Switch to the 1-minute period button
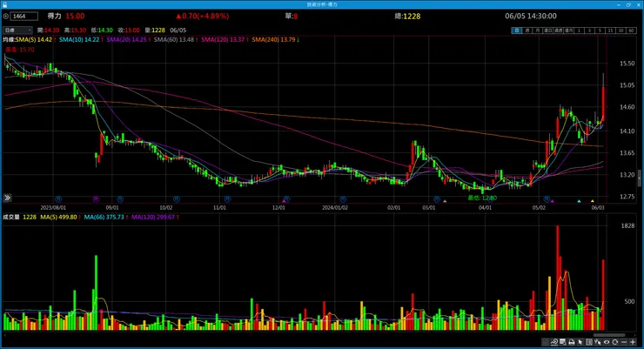This screenshot has height=349, width=644. 579,30
